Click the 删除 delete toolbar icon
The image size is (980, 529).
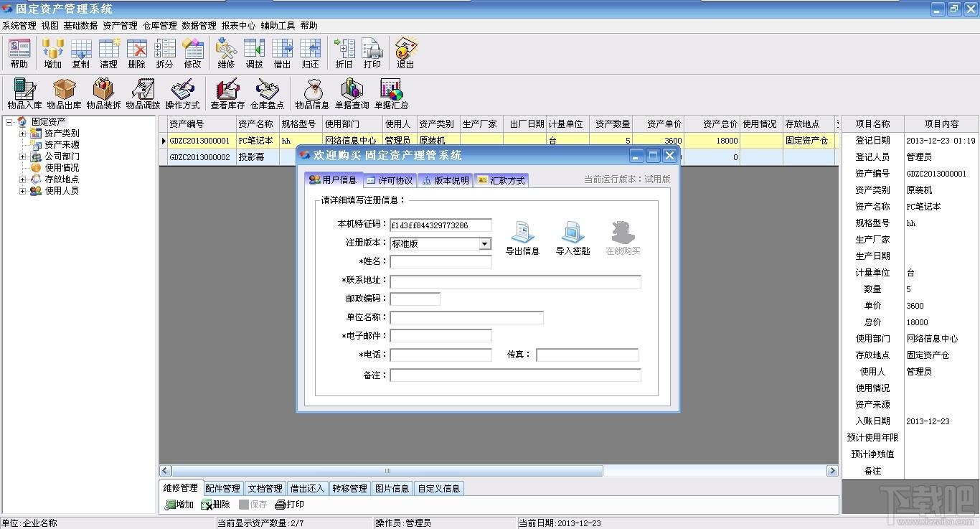pyautogui.click(x=137, y=53)
